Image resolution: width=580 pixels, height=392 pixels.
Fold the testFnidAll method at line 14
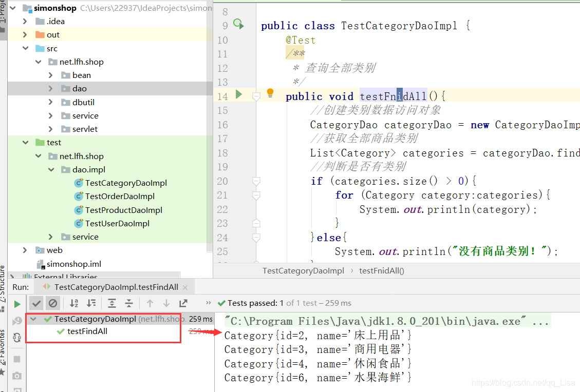(256, 96)
